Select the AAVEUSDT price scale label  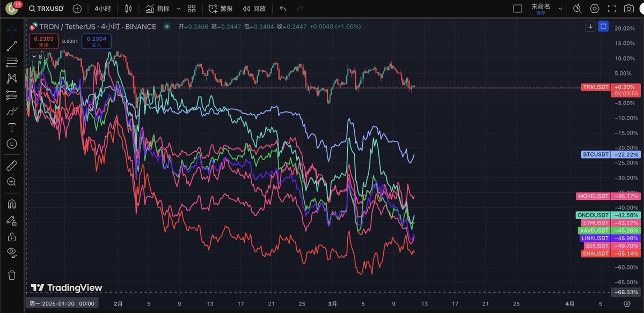click(594, 230)
